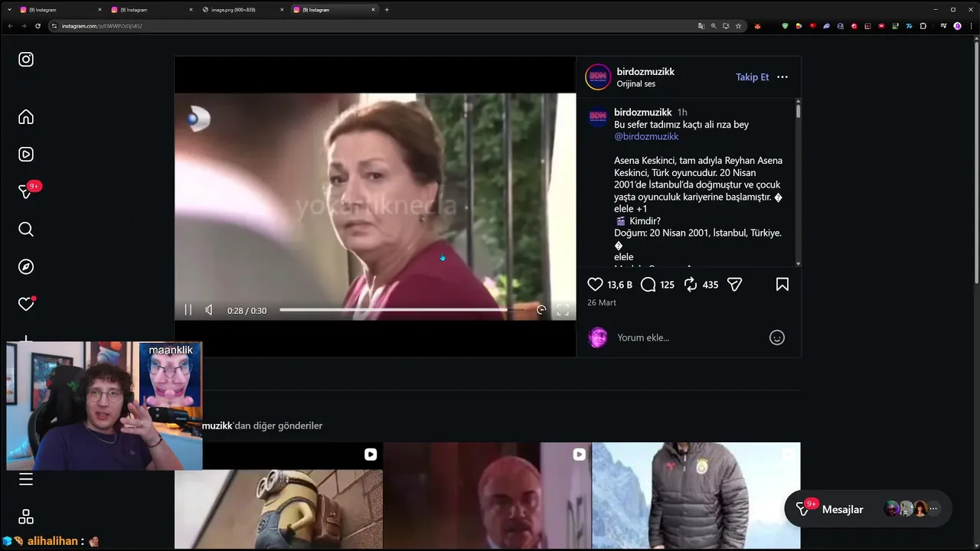Open the Chrome profile avatar
The height and width of the screenshot is (551, 980).
click(x=958, y=26)
